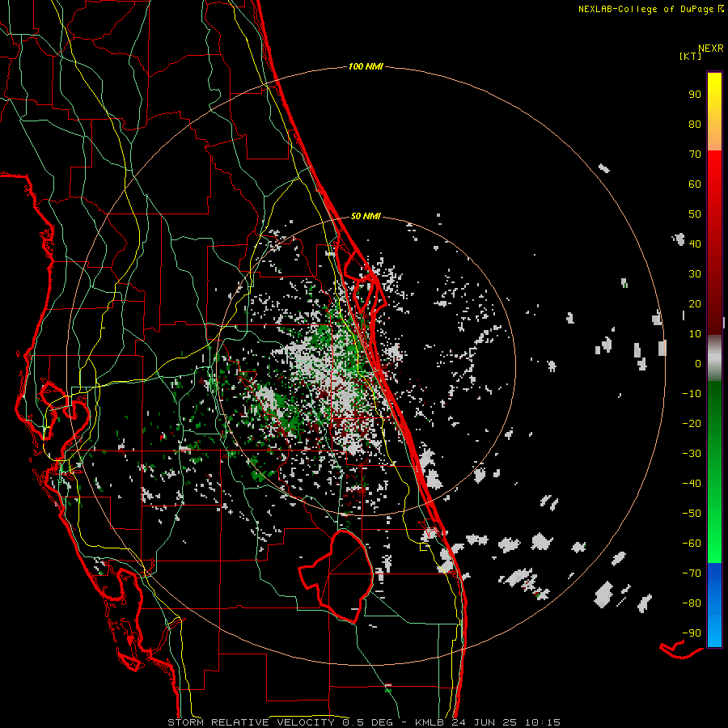Image resolution: width=728 pixels, height=728 pixels.
Task: Click the 50 NMI range ring label
Action: point(366,216)
